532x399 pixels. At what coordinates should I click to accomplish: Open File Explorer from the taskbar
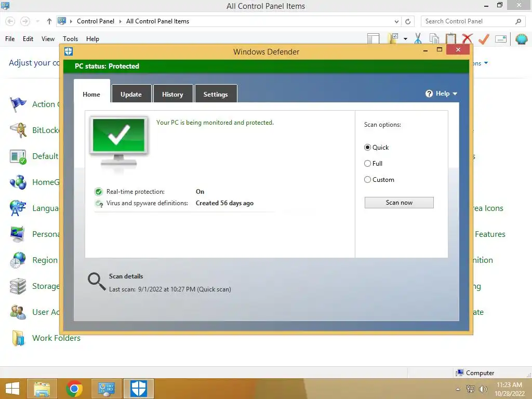click(x=42, y=389)
